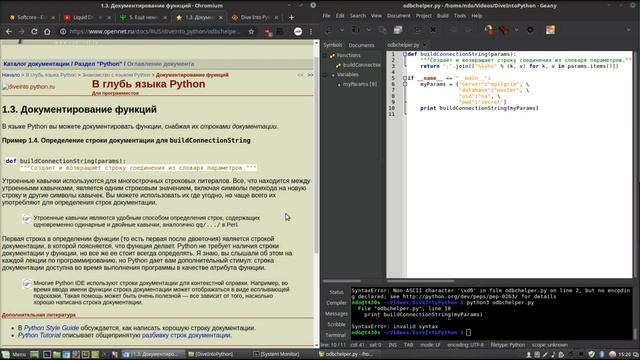
Task: Open Geany Help menu
Action: (x=477, y=16)
